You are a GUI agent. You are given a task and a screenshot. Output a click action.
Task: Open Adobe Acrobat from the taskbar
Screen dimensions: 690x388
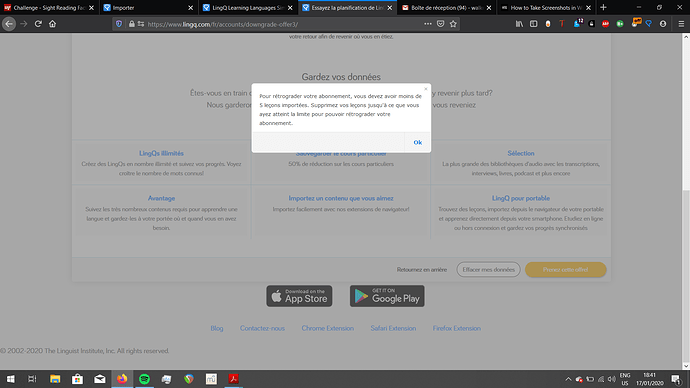pyautogui.click(x=234, y=379)
